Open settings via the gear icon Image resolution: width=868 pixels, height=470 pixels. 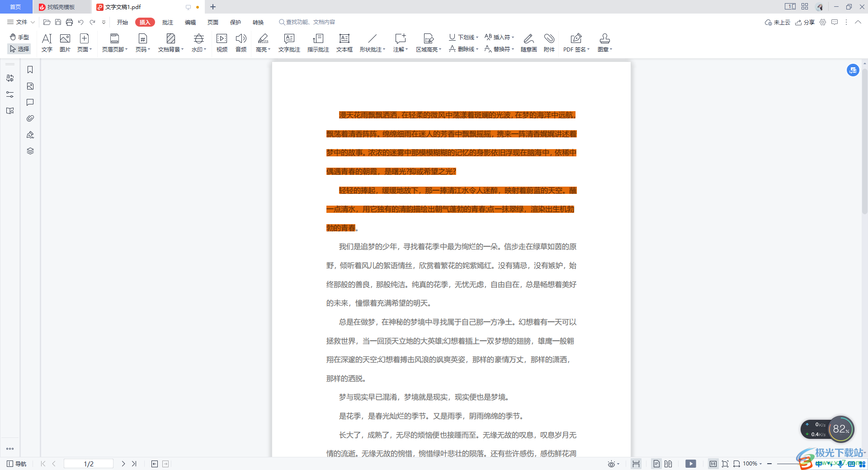pyautogui.click(x=823, y=22)
